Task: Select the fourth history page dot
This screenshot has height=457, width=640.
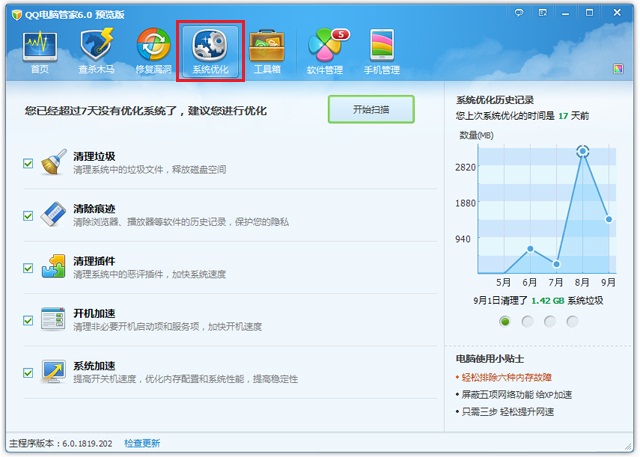Action: (x=572, y=322)
